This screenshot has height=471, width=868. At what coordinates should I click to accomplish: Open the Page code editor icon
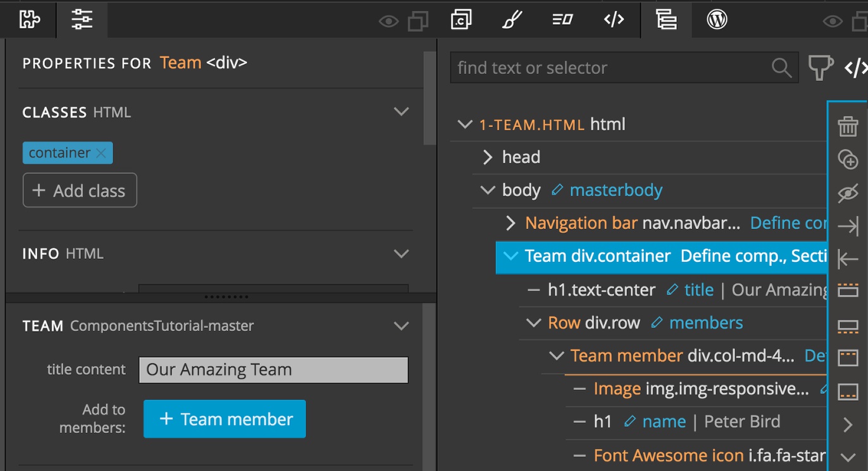(614, 20)
